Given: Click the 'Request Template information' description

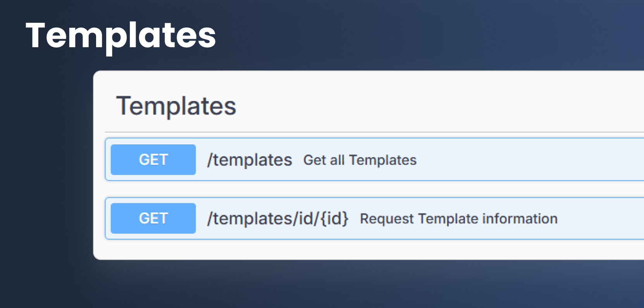Looking at the screenshot, I should 458,218.
